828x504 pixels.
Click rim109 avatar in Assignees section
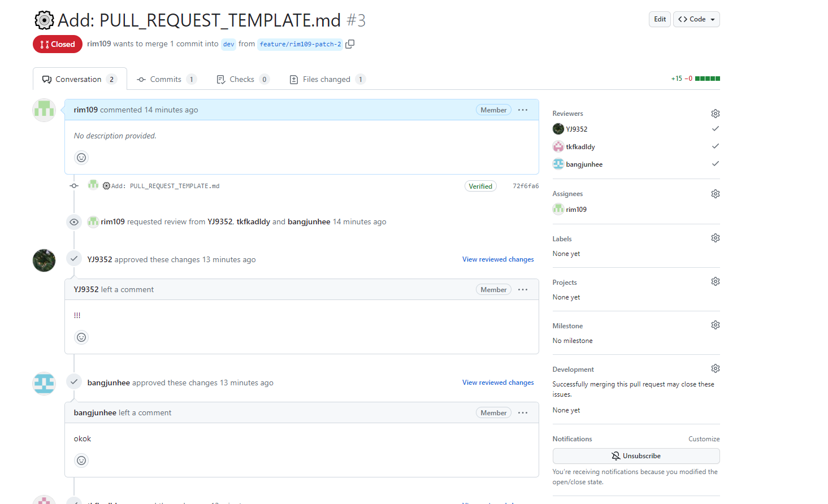click(558, 209)
